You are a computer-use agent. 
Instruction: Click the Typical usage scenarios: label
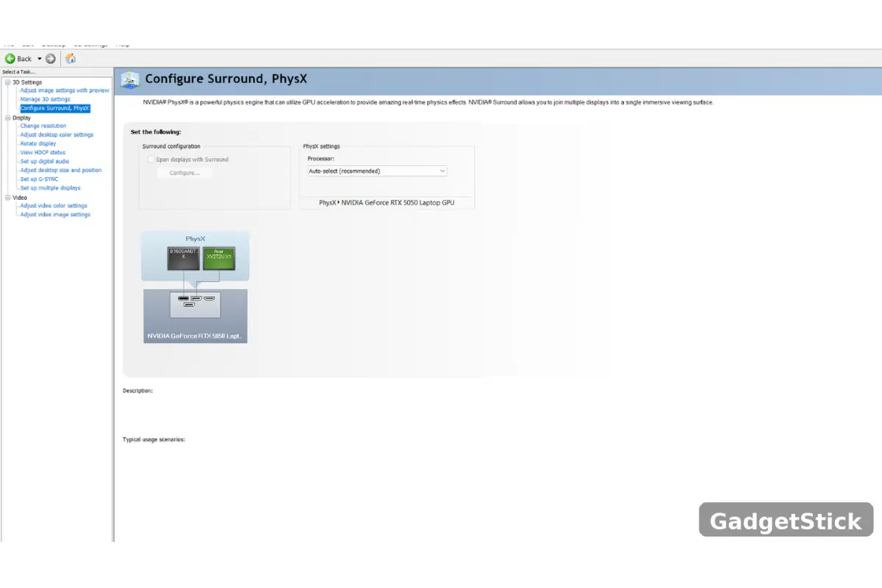[x=154, y=440]
